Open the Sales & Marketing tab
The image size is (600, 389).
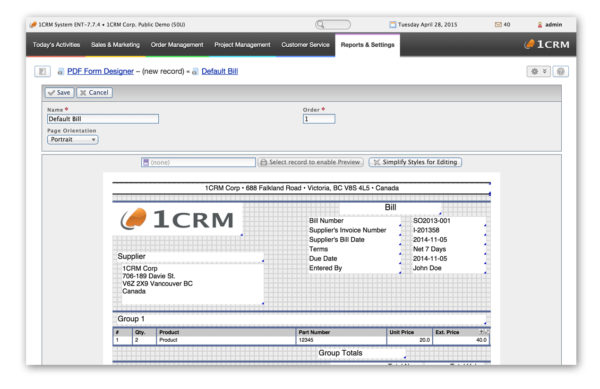point(115,45)
